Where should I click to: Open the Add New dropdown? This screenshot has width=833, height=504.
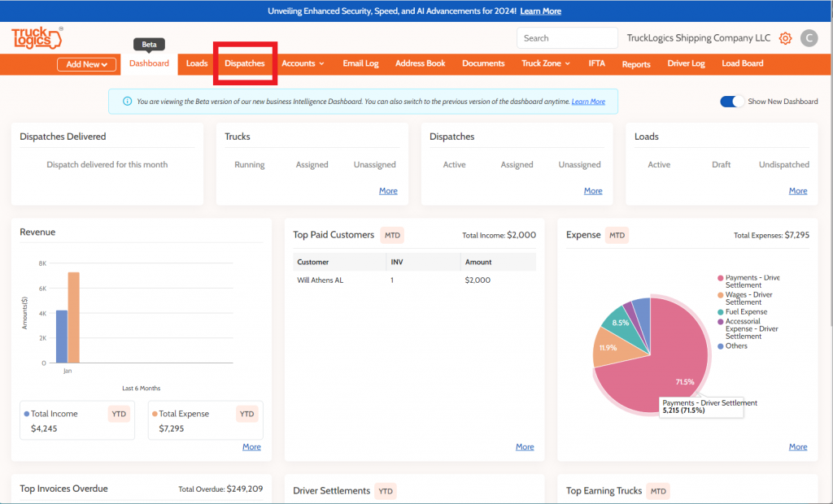coord(86,64)
